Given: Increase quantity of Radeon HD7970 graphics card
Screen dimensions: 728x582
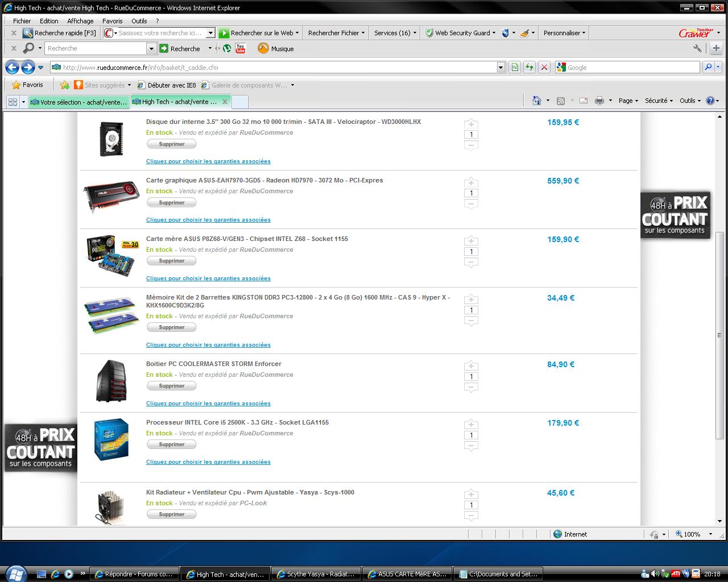Looking at the screenshot, I should pos(471,182).
